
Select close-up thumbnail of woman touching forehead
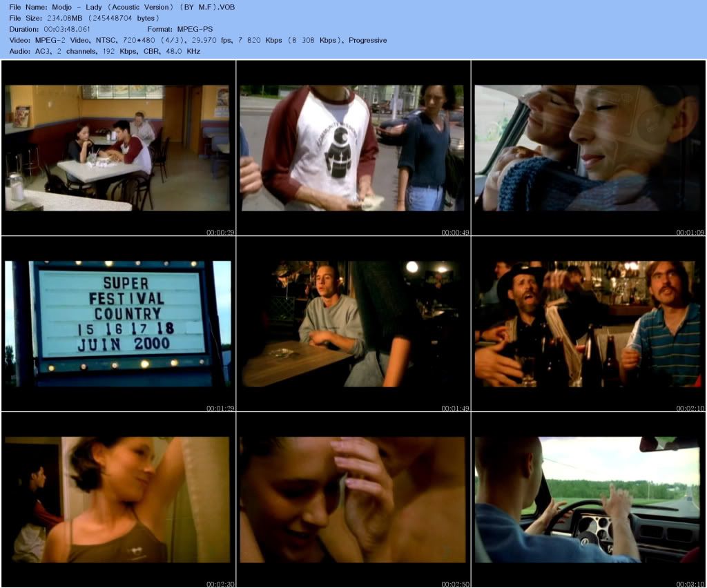(x=353, y=500)
